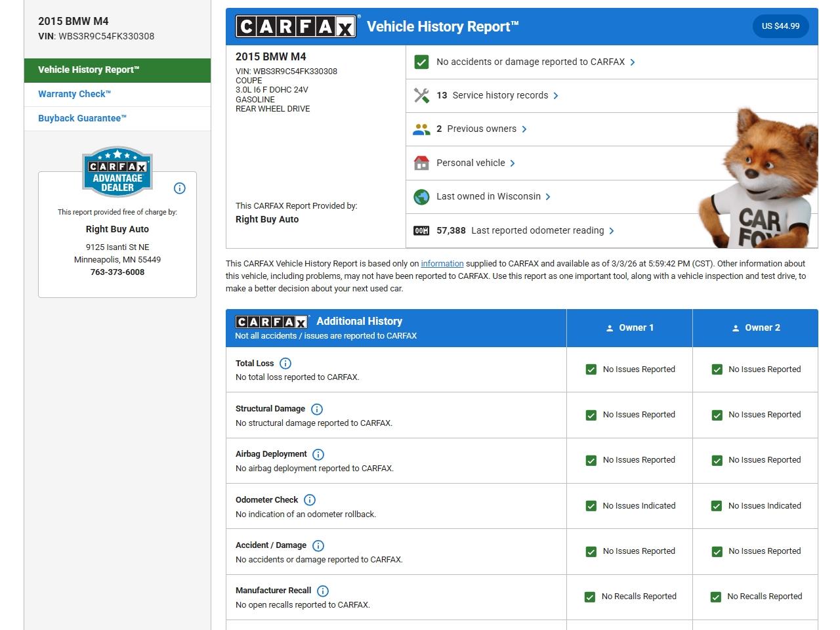Expand 13 Service history records chevron

(556, 96)
